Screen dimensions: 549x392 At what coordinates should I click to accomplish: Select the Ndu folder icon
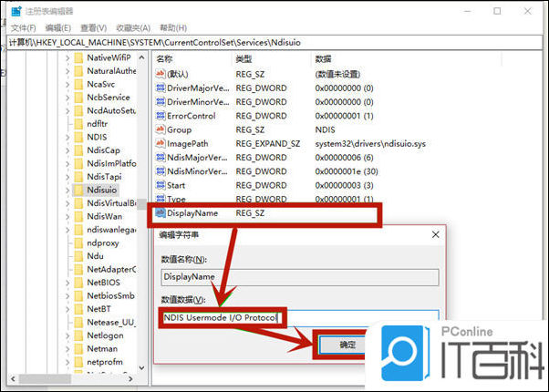click(x=78, y=256)
